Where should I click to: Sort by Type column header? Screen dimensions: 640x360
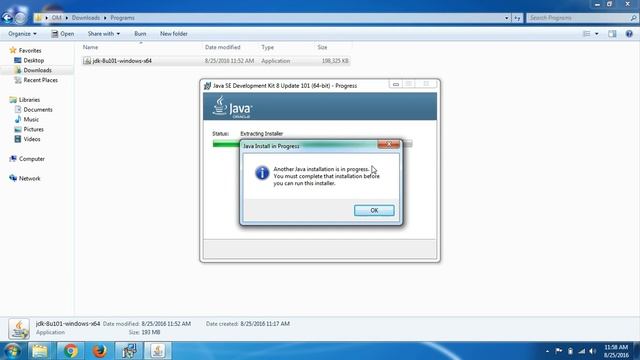click(287, 47)
